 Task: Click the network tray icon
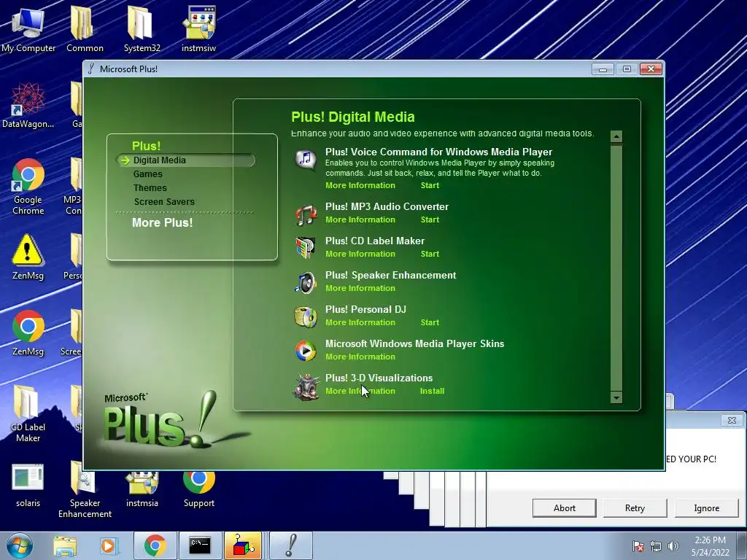656,546
